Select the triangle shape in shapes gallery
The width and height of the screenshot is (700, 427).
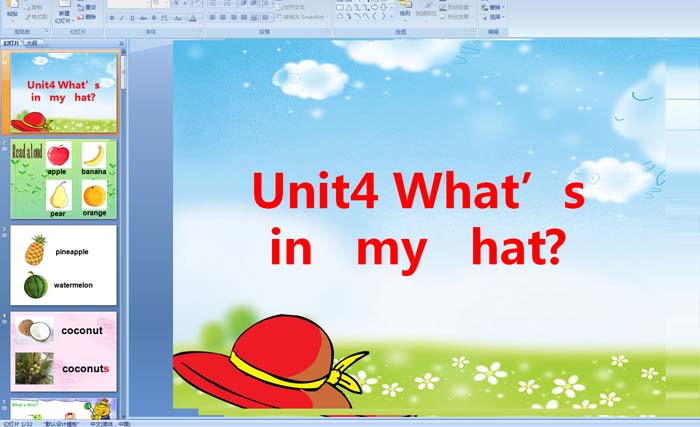coord(349,8)
